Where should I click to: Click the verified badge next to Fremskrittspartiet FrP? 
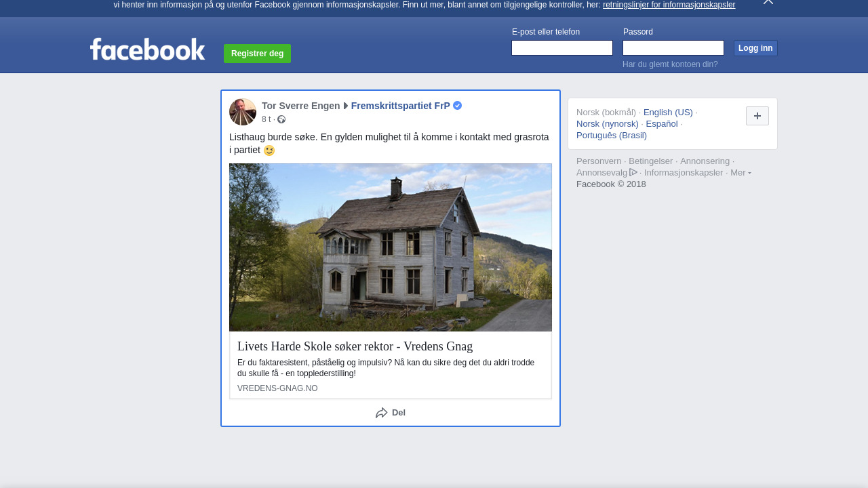(458, 106)
